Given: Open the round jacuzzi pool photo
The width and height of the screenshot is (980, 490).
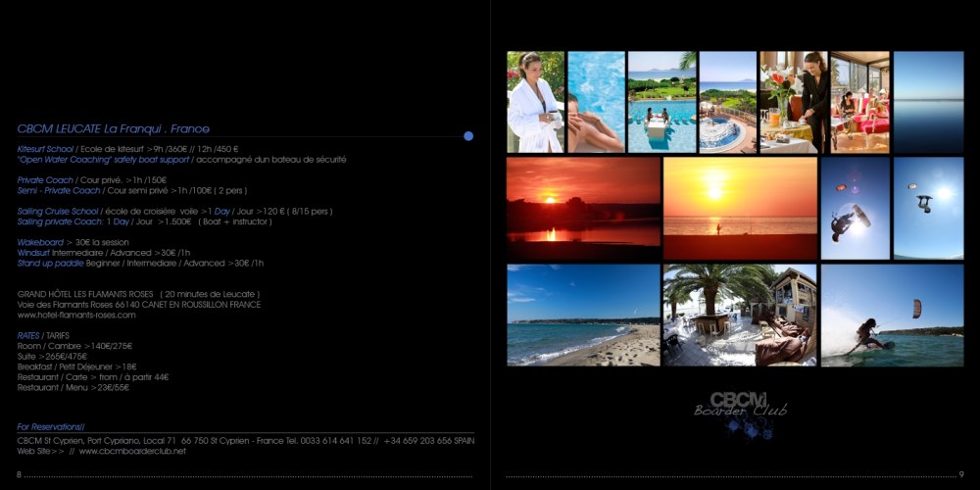Looking at the screenshot, I should pos(727,102).
